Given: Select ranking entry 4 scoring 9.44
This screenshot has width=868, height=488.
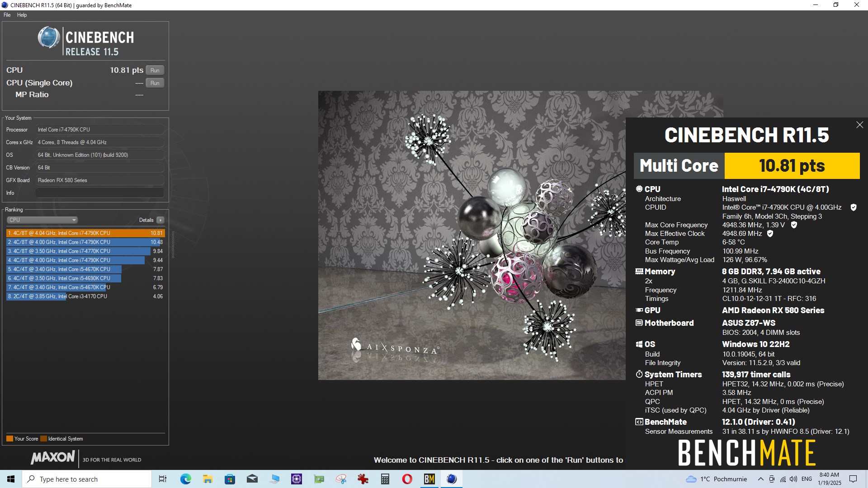Looking at the screenshot, I should tap(85, 260).
